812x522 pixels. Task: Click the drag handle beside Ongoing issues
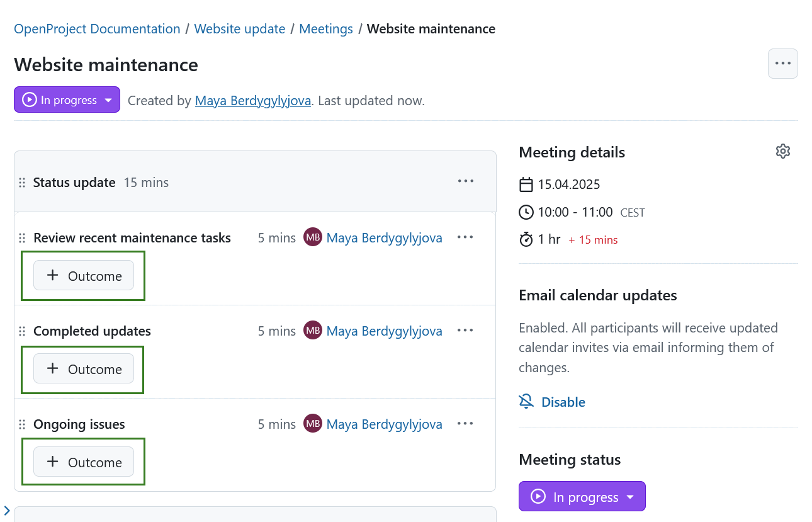(22, 424)
